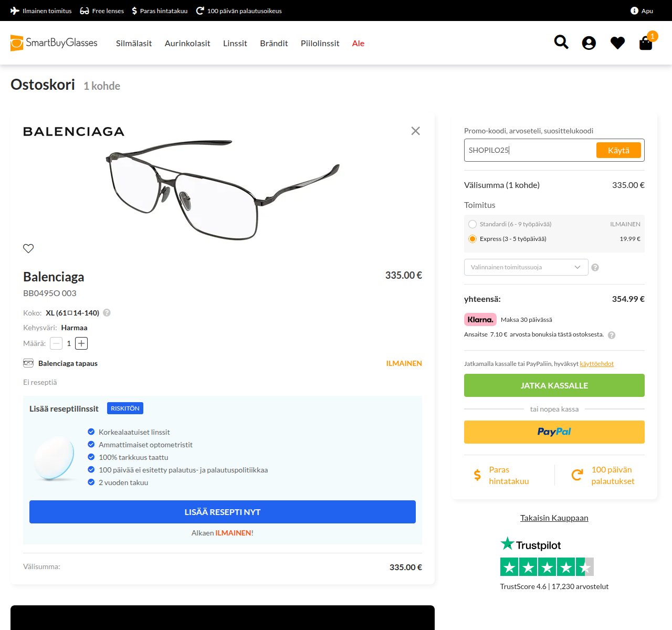Click the airplane free shipping icon
Screen dimensions: 672x630
point(15,10)
